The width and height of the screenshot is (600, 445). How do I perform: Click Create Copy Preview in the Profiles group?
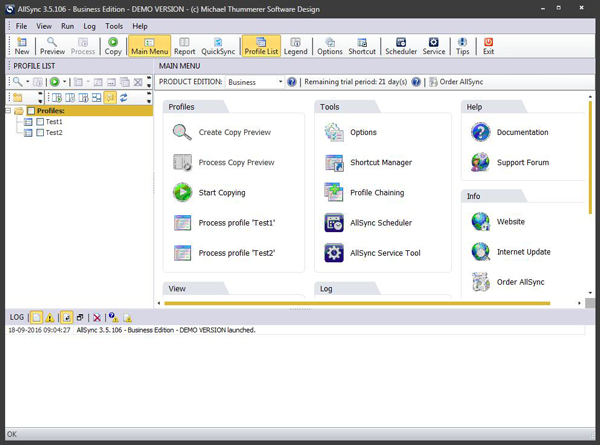tap(222, 132)
